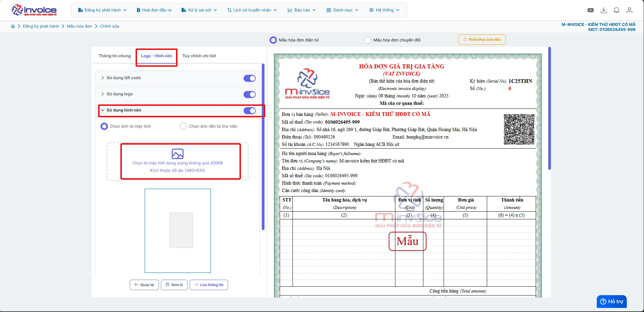
Task: Click email 'hungkq@minvoice.vn' on invoice
Action: (x=427, y=137)
